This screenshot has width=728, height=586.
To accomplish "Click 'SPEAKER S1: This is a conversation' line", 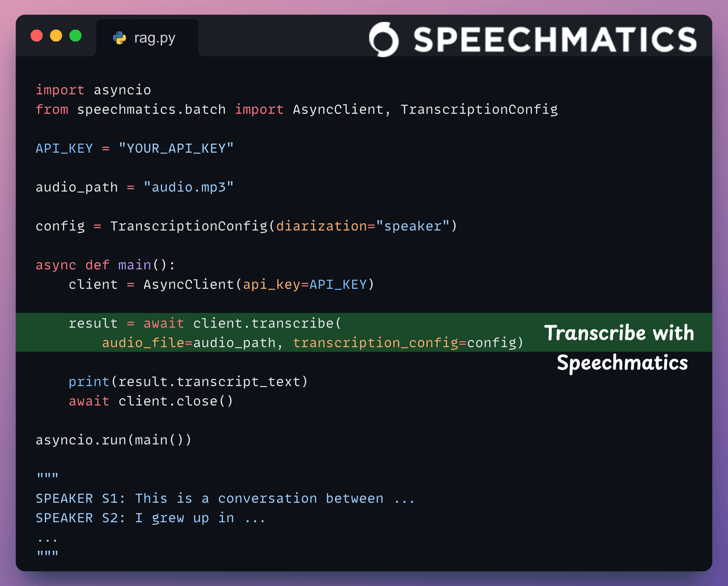I will pyautogui.click(x=225, y=498).
